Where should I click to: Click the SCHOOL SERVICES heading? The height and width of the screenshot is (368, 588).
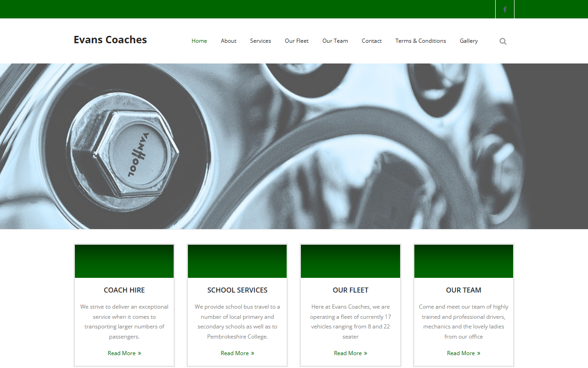click(237, 290)
